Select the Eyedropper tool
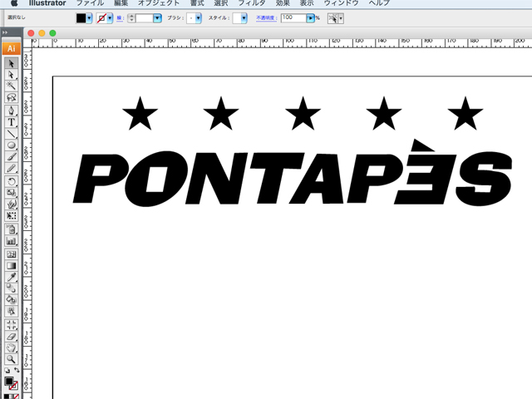The height and width of the screenshot is (399, 532). click(11, 277)
